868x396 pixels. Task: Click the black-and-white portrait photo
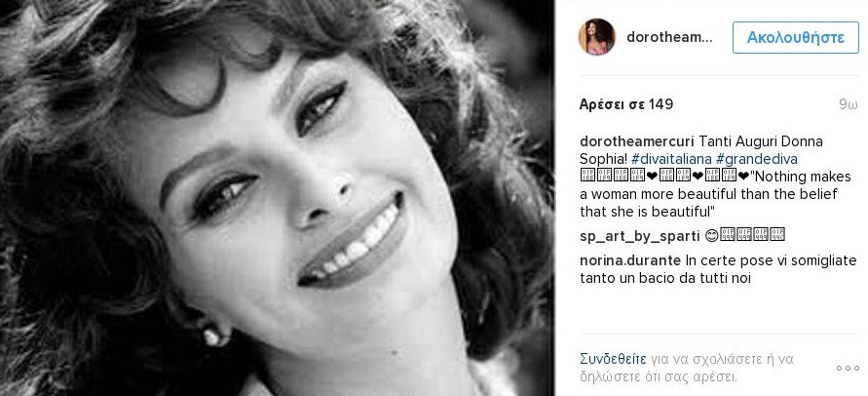pos(277,198)
